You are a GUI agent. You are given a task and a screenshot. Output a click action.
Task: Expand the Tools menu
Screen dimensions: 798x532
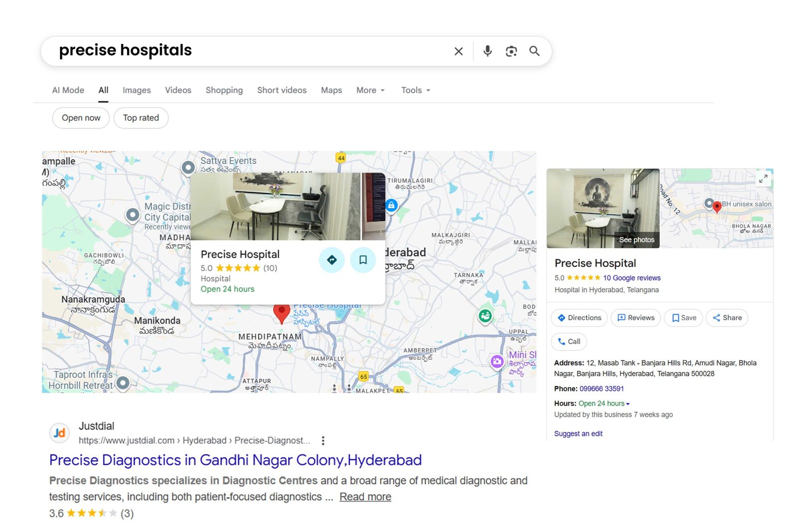pyautogui.click(x=415, y=90)
